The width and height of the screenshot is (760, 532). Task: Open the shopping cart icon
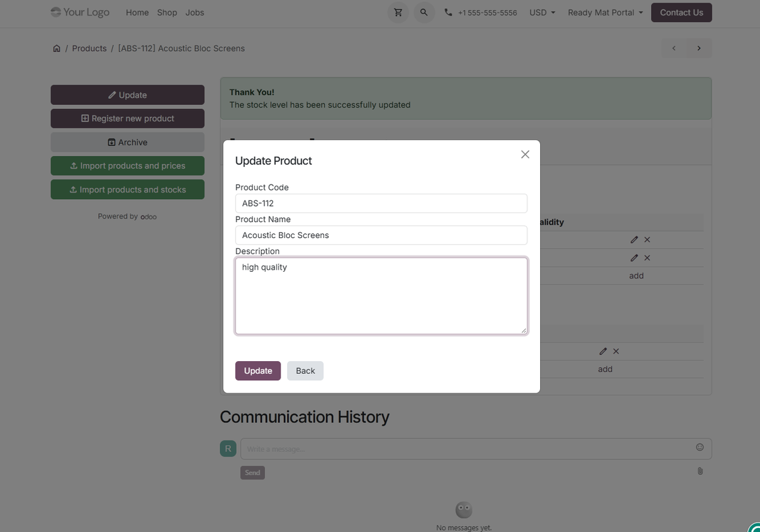click(398, 13)
